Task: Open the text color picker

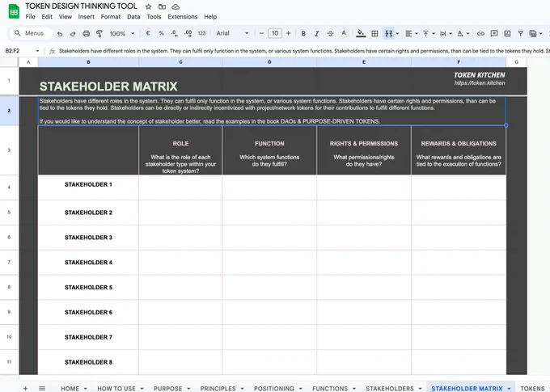Action: tap(344, 33)
